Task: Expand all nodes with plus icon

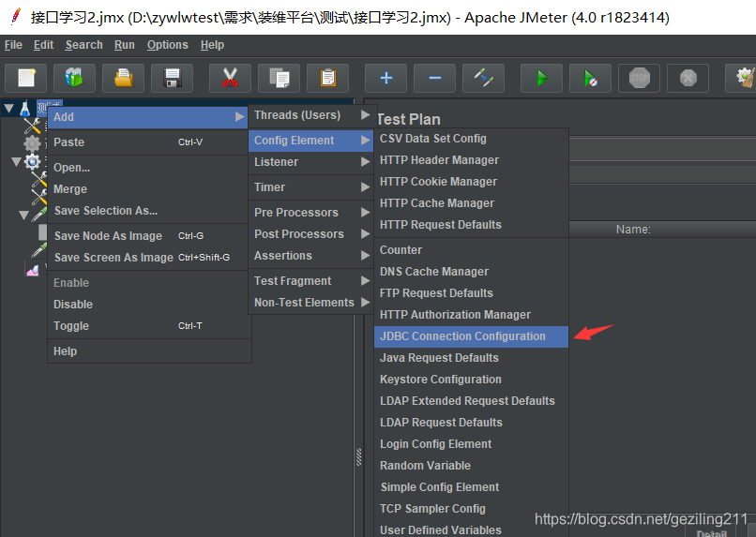Action: (386, 78)
